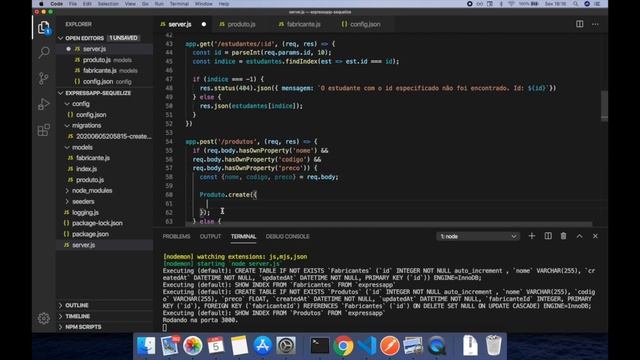This screenshot has height=360, width=640.
Task: Maximize the panel using the up chevron
Action: click(579, 236)
